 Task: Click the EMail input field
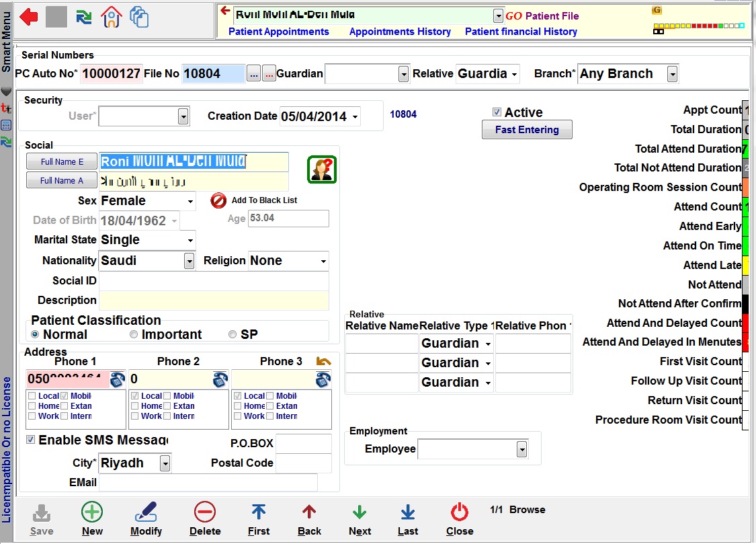208,482
